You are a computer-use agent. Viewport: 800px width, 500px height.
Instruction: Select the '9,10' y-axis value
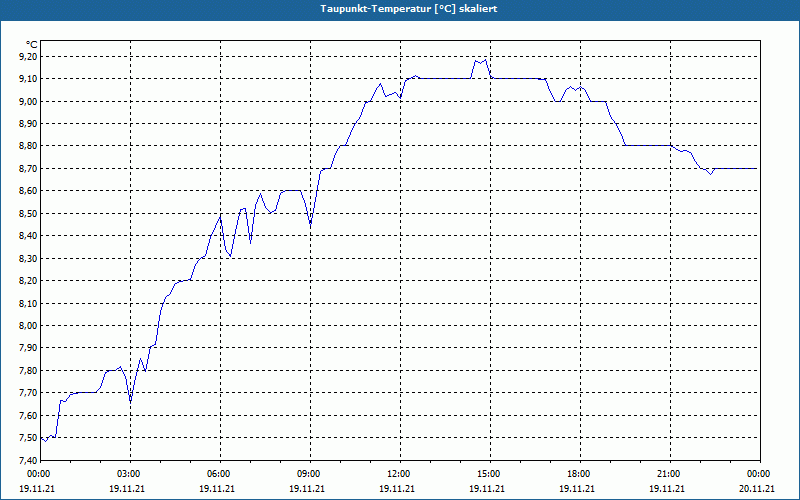click(29, 79)
